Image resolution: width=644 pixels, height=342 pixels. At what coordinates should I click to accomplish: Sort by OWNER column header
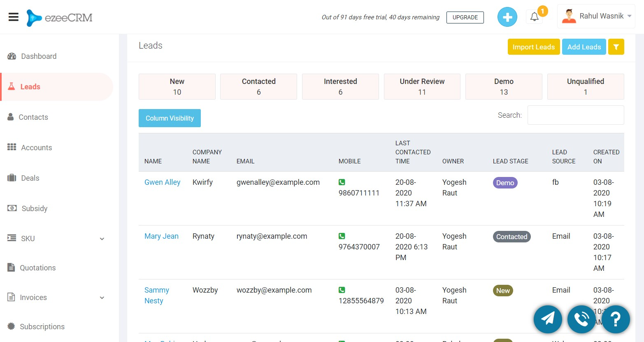click(453, 161)
